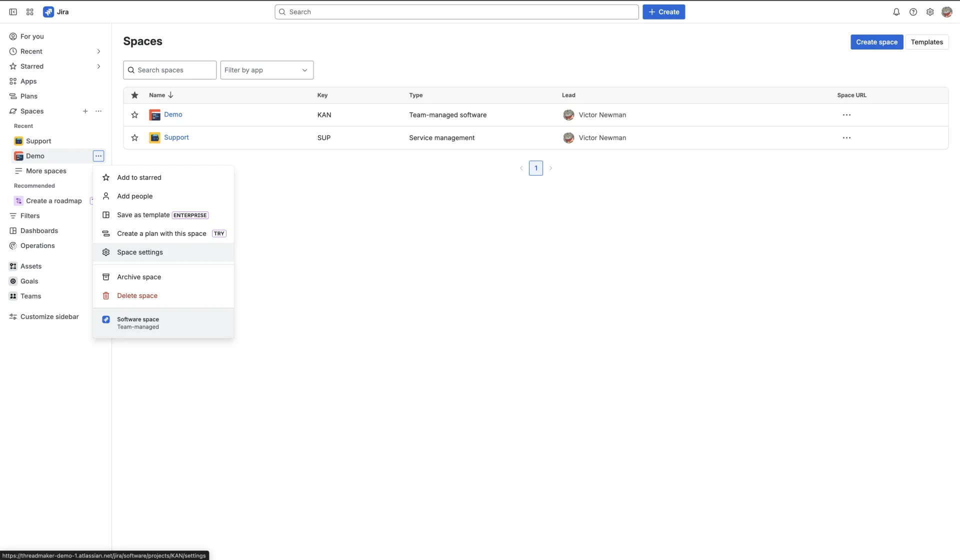960x560 pixels.
Task: Open the notifications bell
Action: coord(896,12)
